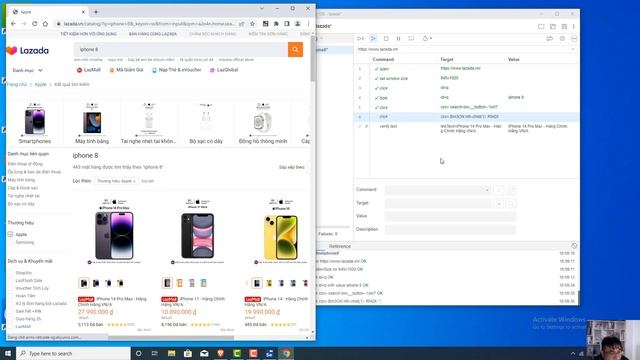The height and width of the screenshot is (360, 640).
Task: Check Voucher Tích Lũy filter
Action: (x=11, y=288)
